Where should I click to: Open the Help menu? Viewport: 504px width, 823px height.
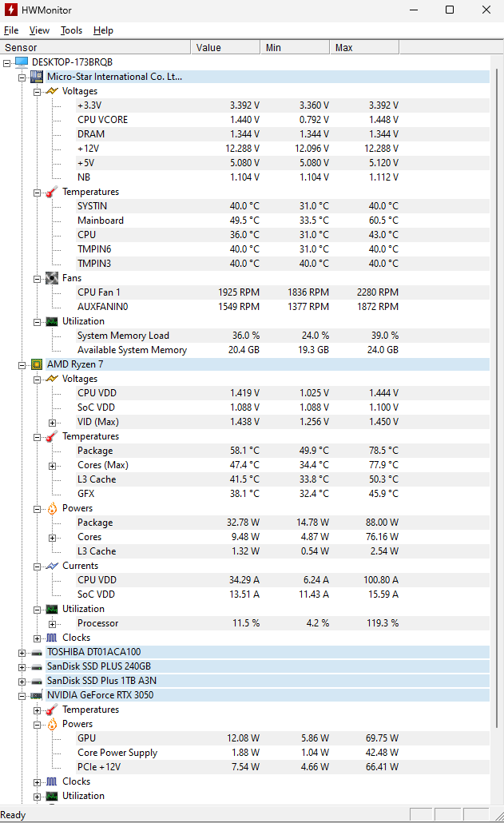point(103,30)
